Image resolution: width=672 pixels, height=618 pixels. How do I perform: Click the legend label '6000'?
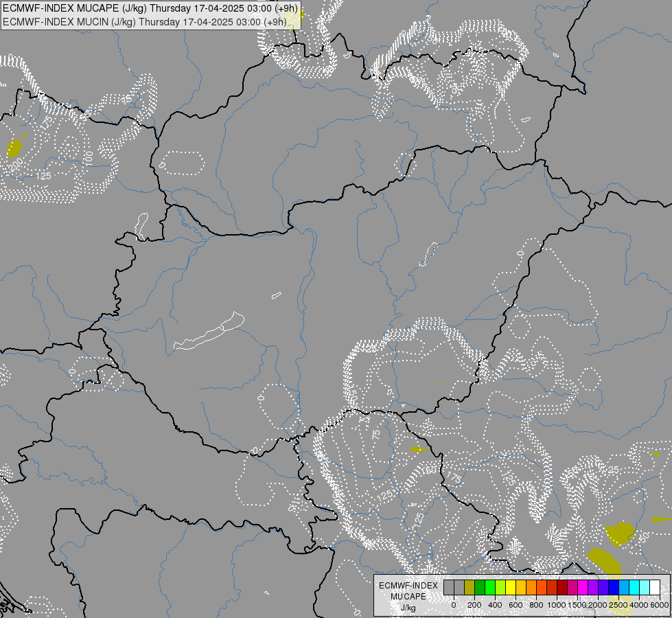click(660, 605)
